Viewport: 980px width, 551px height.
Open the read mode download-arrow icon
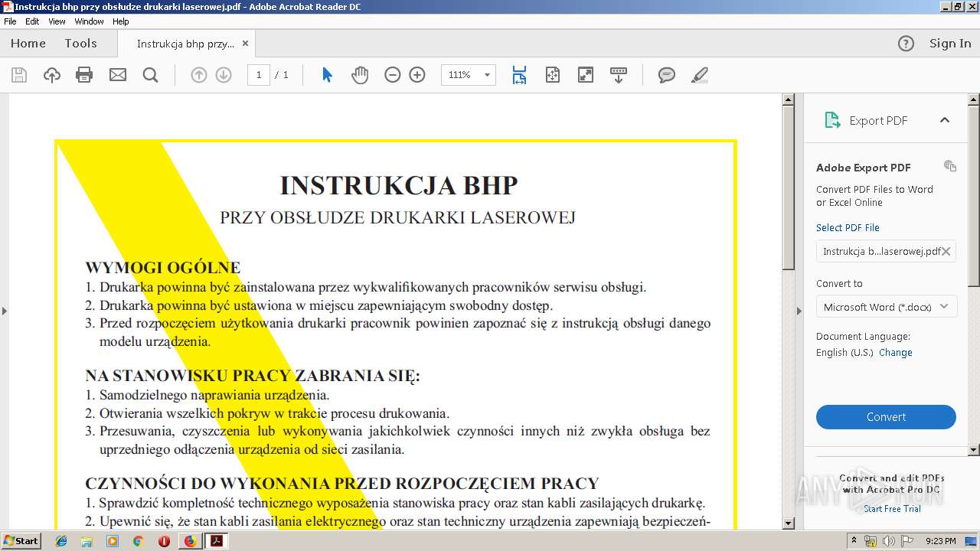point(619,75)
